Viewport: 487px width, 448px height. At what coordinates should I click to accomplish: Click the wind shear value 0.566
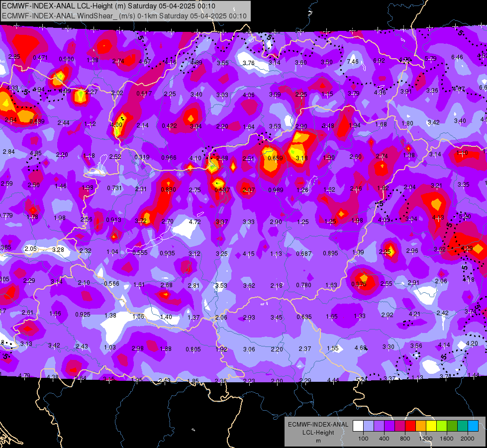(111, 284)
